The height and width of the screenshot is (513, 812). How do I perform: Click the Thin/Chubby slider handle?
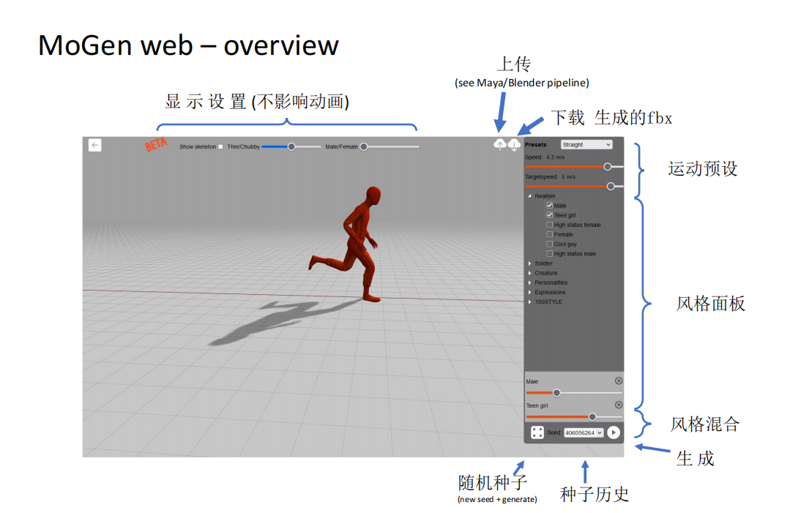point(291,147)
